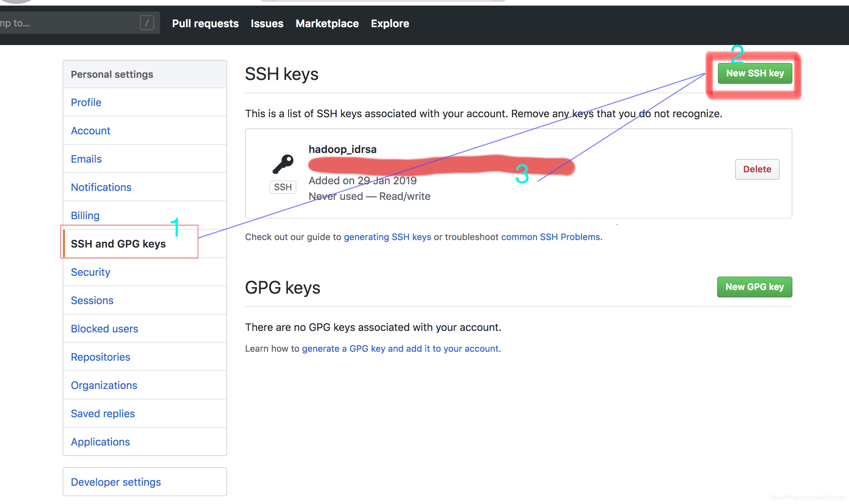Click the SSH label badge under key icon
This screenshot has width=849, height=504.
tap(283, 187)
